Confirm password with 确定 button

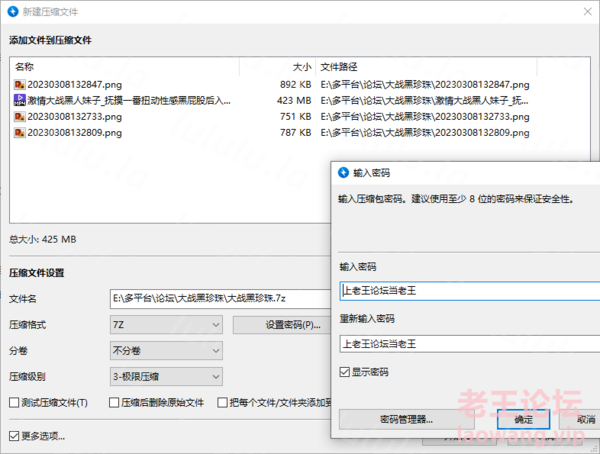point(523,419)
